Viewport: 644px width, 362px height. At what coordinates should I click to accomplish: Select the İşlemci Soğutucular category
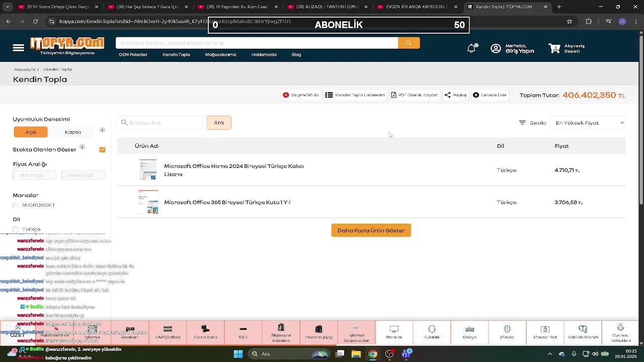point(356,333)
